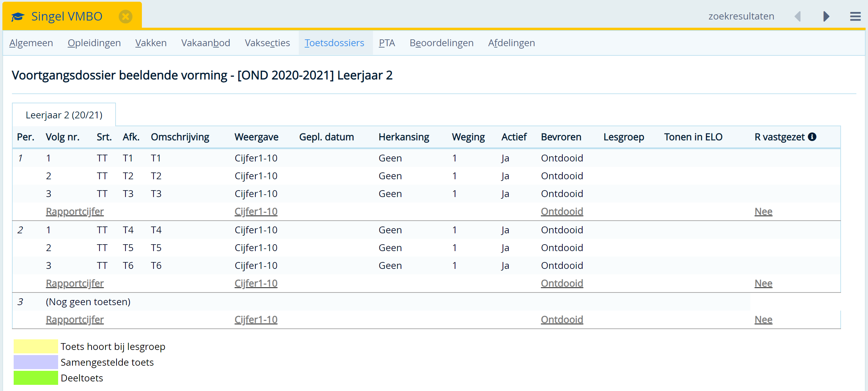This screenshot has width=868, height=391.
Task: Click the Herkansing column header
Action: click(x=404, y=137)
